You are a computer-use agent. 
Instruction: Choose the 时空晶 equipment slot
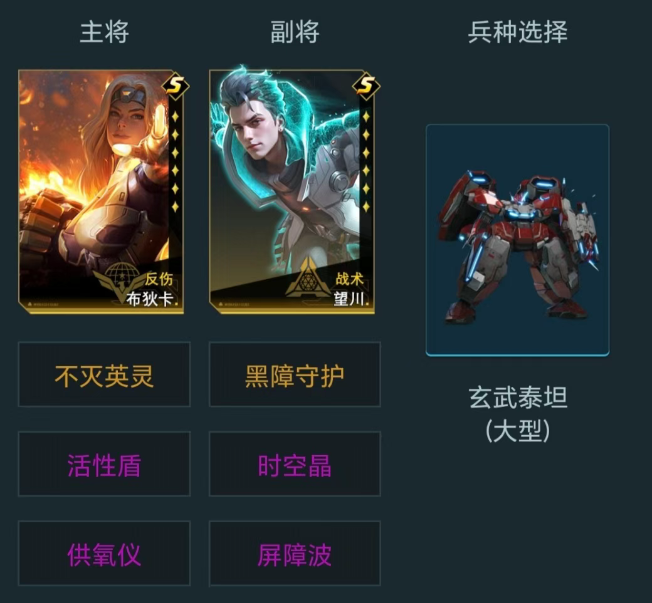295,464
